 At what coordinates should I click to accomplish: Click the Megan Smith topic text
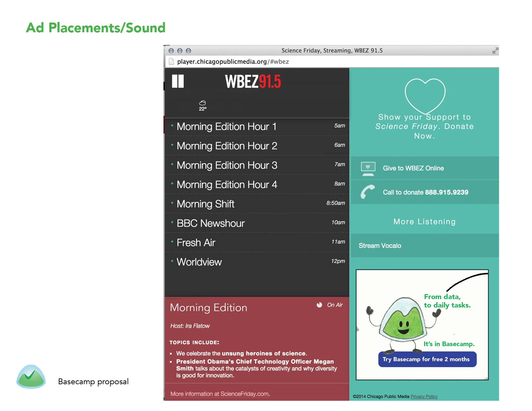pos(256,368)
